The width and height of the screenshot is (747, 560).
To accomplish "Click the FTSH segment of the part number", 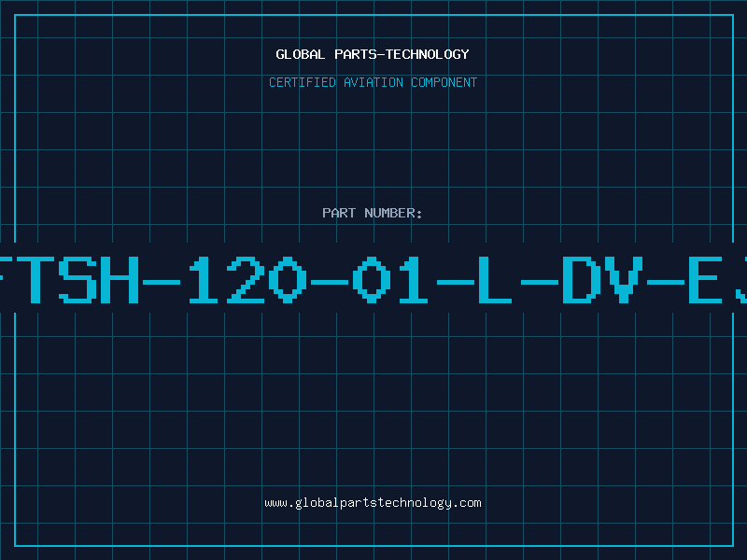I will [68, 279].
